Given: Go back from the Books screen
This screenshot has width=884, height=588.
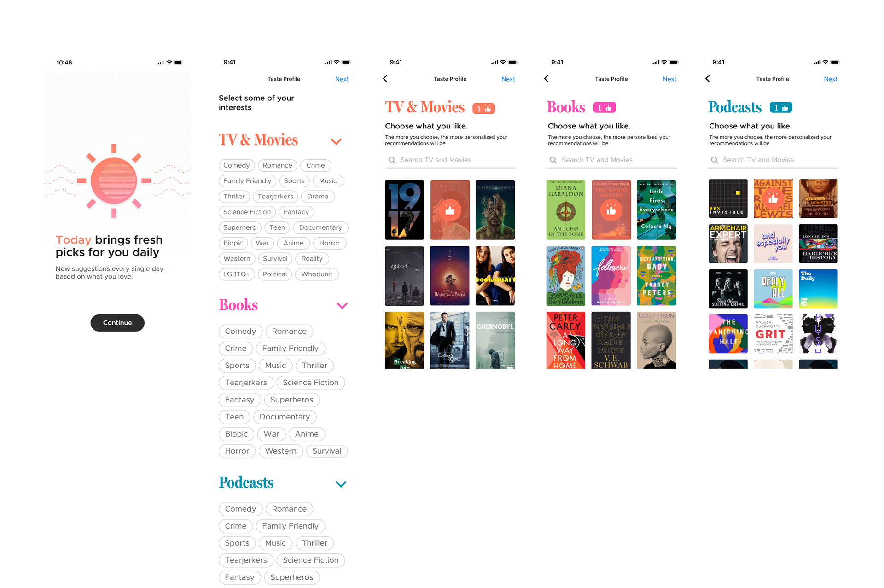Looking at the screenshot, I should (x=547, y=79).
